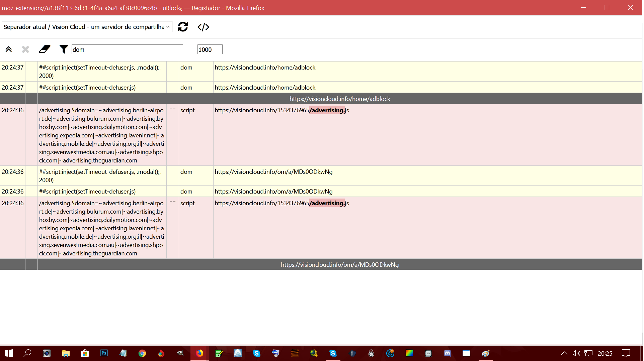Select the ##script:inject(setTimeout-defuser.js) filter row
Viewport: 644px width, 361px height.
[87, 88]
